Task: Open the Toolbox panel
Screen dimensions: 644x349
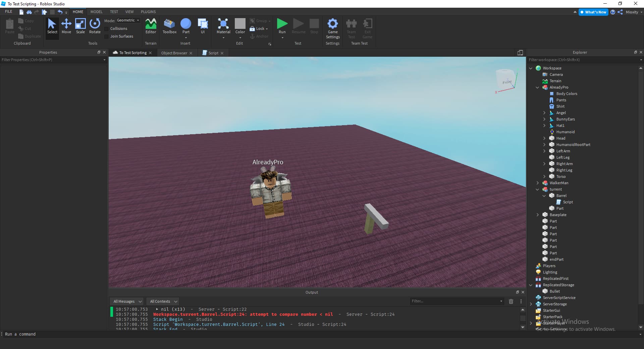Action: (169, 26)
